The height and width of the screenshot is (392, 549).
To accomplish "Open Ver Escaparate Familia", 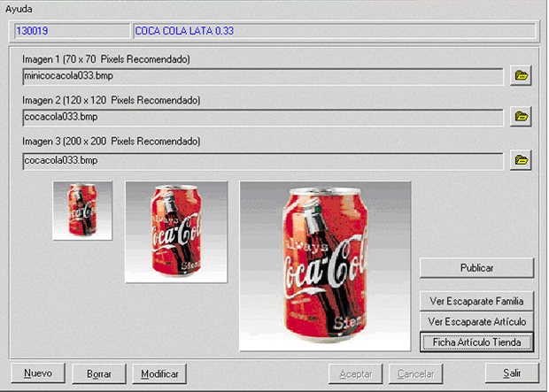I will pos(476,301).
